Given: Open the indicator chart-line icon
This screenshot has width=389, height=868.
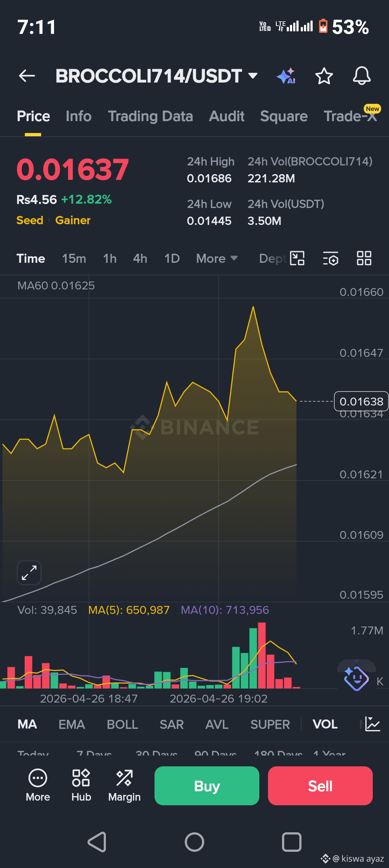Looking at the screenshot, I should [372, 724].
